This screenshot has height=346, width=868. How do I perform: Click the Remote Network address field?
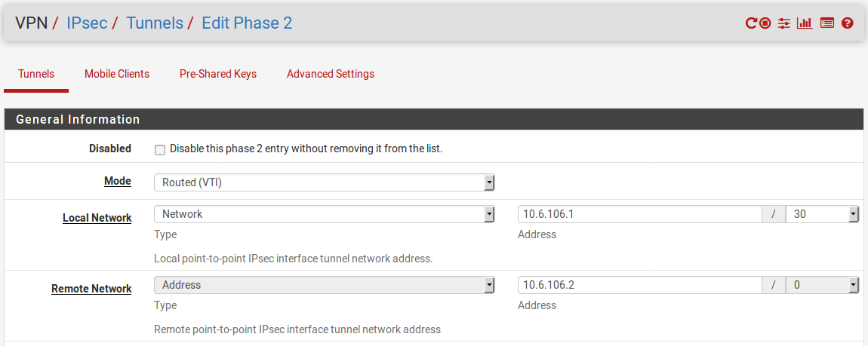tap(640, 285)
